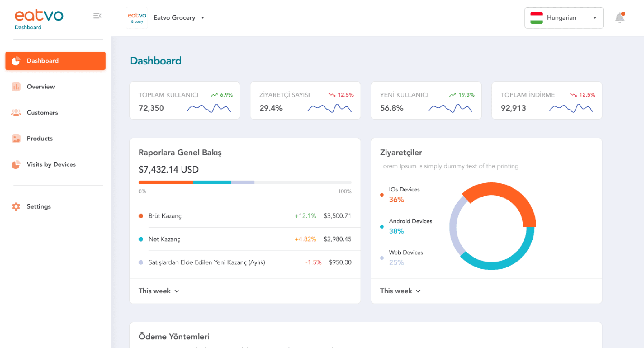The width and height of the screenshot is (644, 348).
Task: Collapse the sidebar with the toggle icon
Action: pyautogui.click(x=97, y=16)
